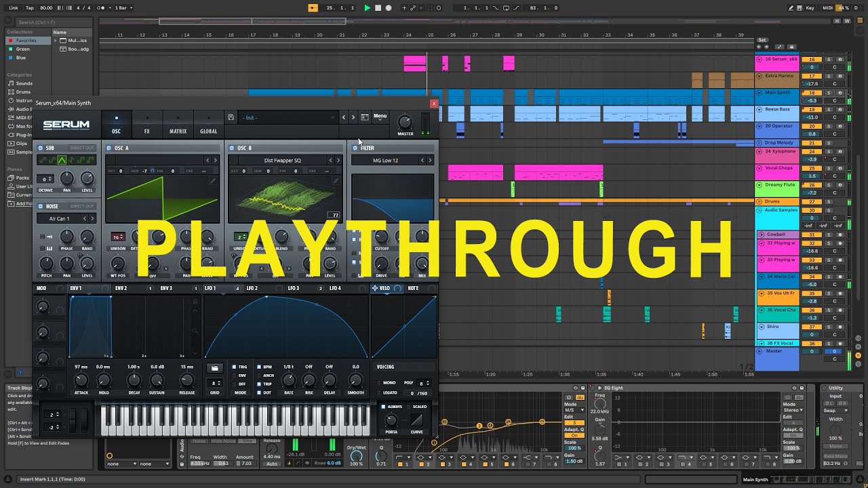Toggle the LFO BPM checkbox
868x488 pixels.
259,367
